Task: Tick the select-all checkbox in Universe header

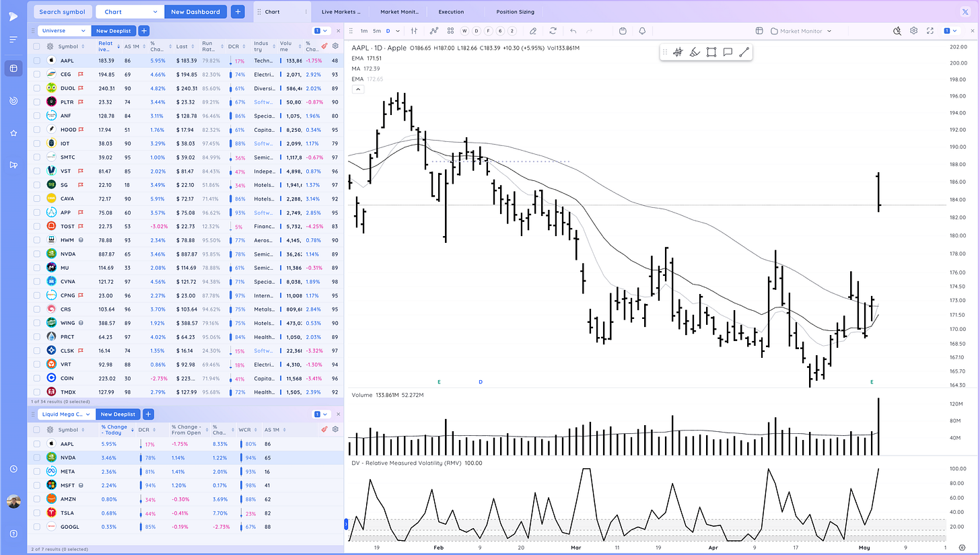Action: [37, 46]
